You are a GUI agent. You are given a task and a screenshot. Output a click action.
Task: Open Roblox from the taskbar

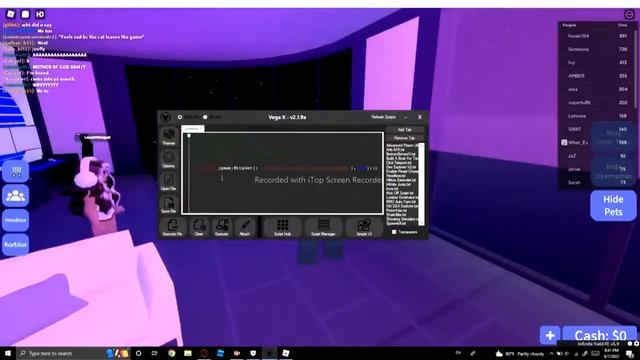[286, 353]
